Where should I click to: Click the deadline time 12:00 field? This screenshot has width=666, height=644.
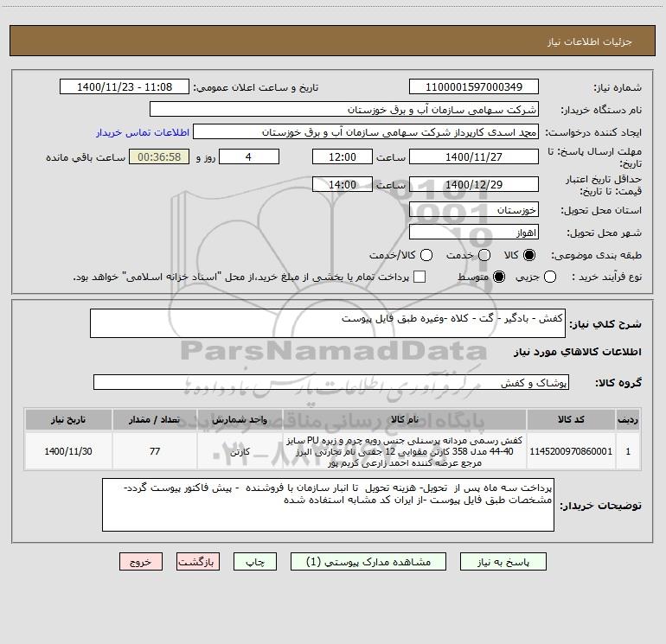[343, 156]
